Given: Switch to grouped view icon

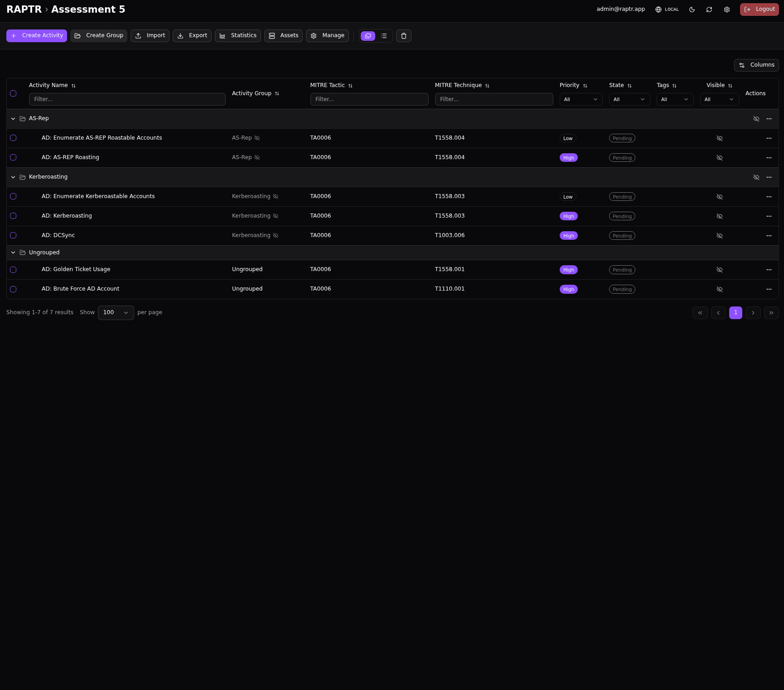Looking at the screenshot, I should click(x=368, y=36).
